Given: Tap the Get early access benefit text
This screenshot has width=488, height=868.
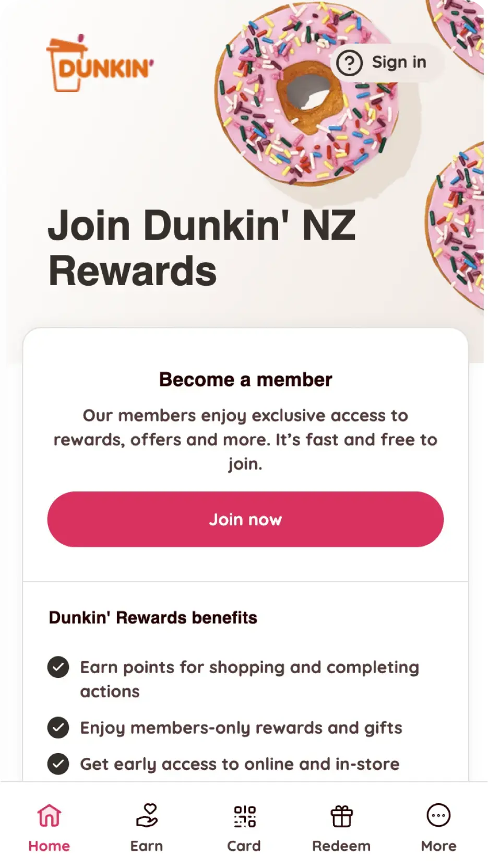Looking at the screenshot, I should (x=240, y=764).
